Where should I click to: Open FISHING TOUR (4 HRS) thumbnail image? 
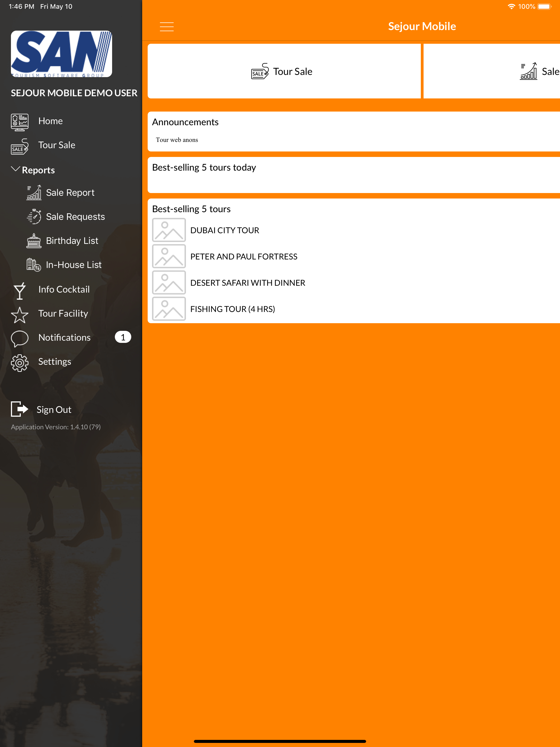tap(169, 309)
